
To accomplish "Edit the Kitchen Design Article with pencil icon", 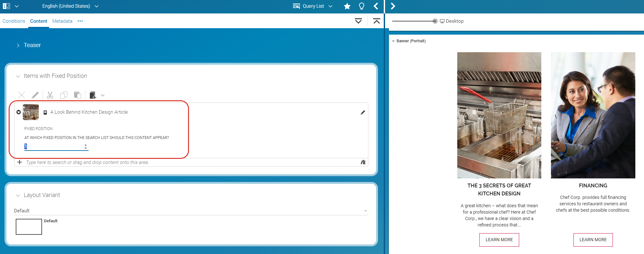I will pos(363,112).
